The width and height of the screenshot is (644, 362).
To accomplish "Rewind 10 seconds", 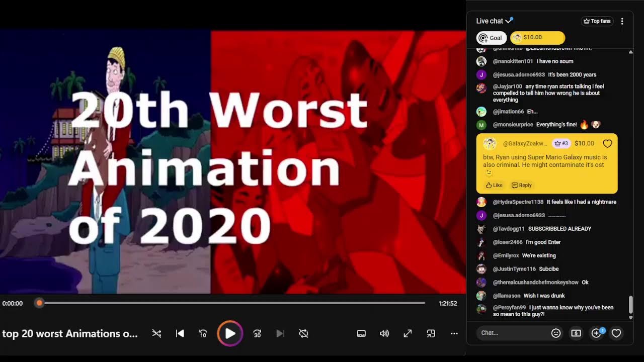I will pos(203,333).
